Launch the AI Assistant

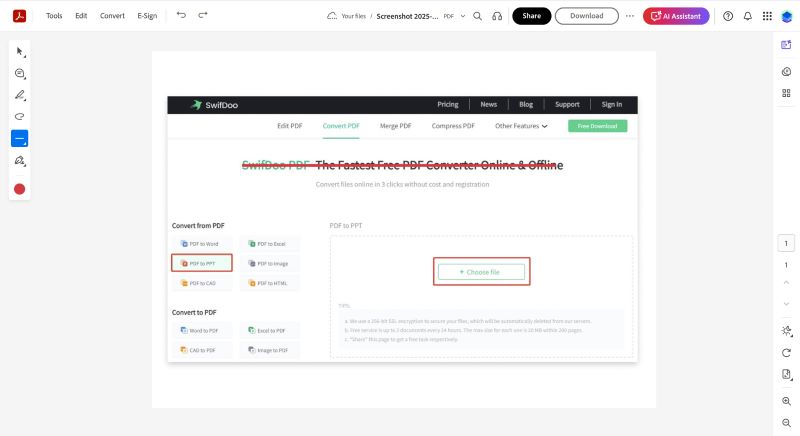(676, 16)
